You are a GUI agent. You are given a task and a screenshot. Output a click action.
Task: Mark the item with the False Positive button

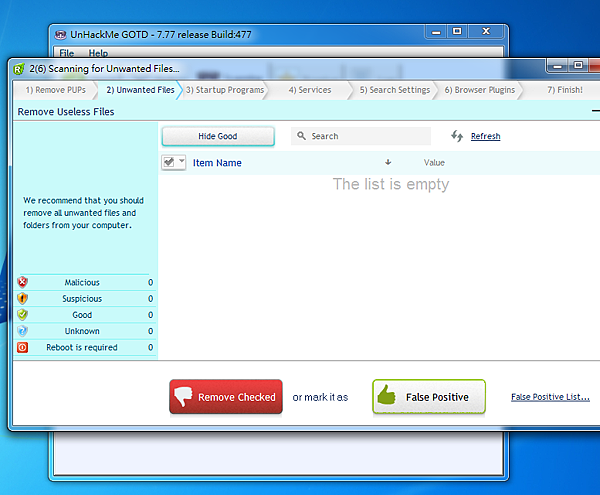(x=429, y=397)
